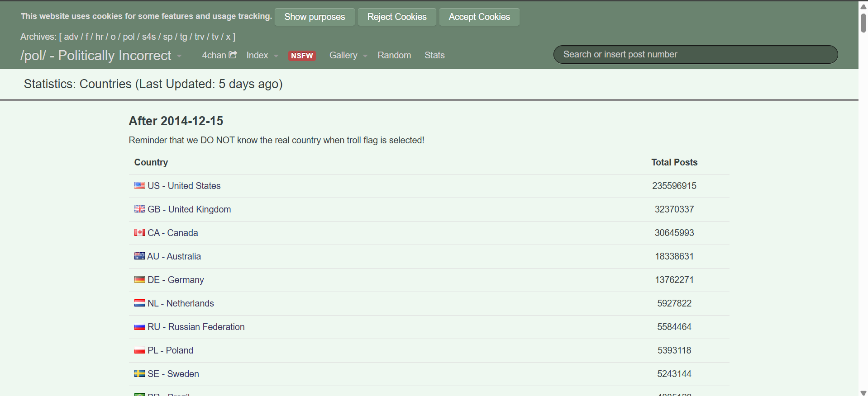
Task: Open the s4s archive link
Action: (149, 37)
